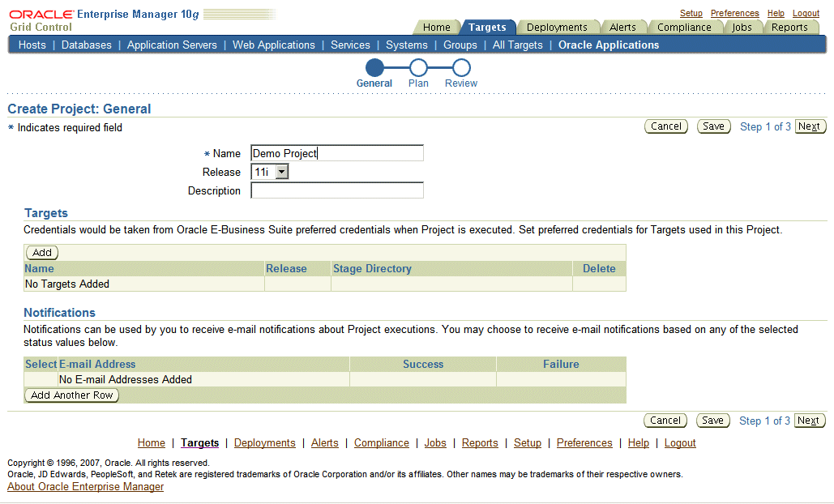834x504 pixels.
Task: Click the top Next button
Action: (809, 126)
